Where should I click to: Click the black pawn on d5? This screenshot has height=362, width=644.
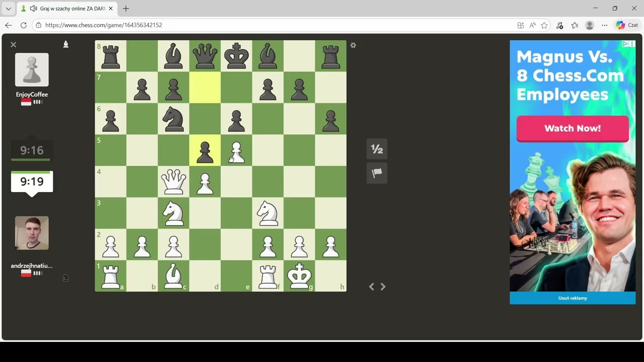coord(205,150)
